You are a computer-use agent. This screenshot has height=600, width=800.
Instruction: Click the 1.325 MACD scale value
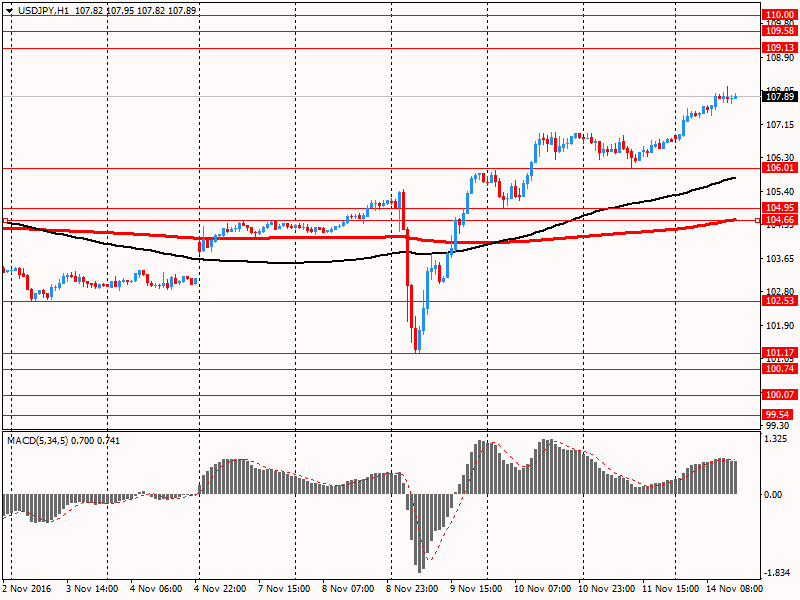[x=777, y=439]
